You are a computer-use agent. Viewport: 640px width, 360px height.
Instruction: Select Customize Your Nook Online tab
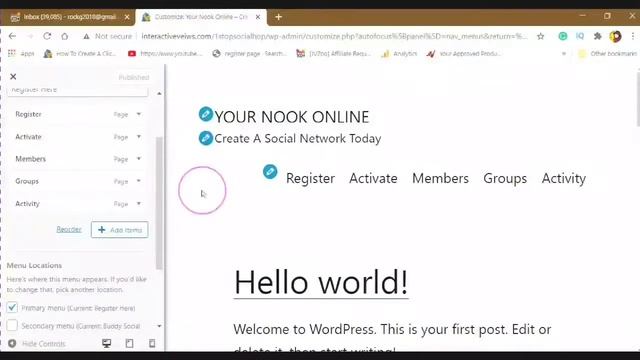coord(200,17)
